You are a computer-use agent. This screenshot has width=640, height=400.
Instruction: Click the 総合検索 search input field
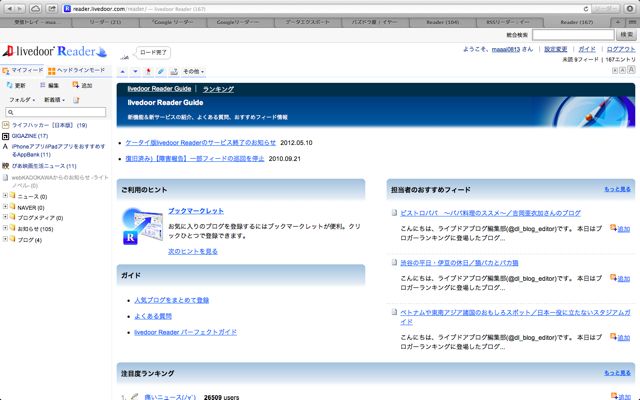coord(573,35)
